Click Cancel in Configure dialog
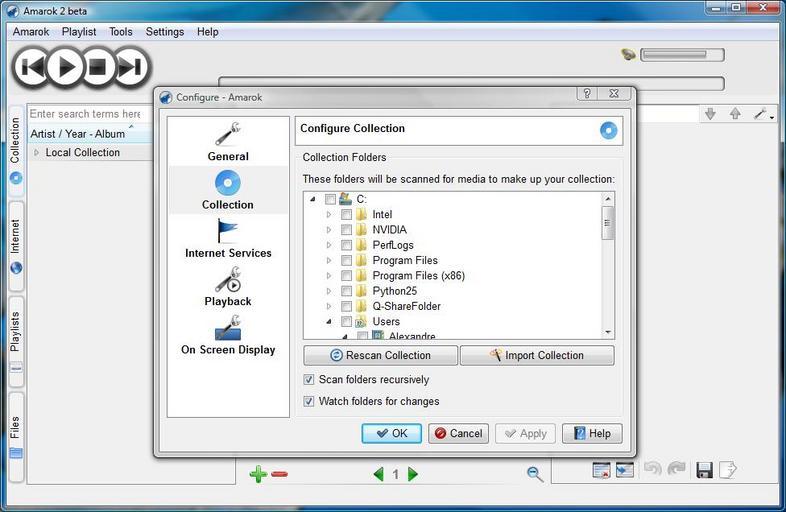 [459, 433]
